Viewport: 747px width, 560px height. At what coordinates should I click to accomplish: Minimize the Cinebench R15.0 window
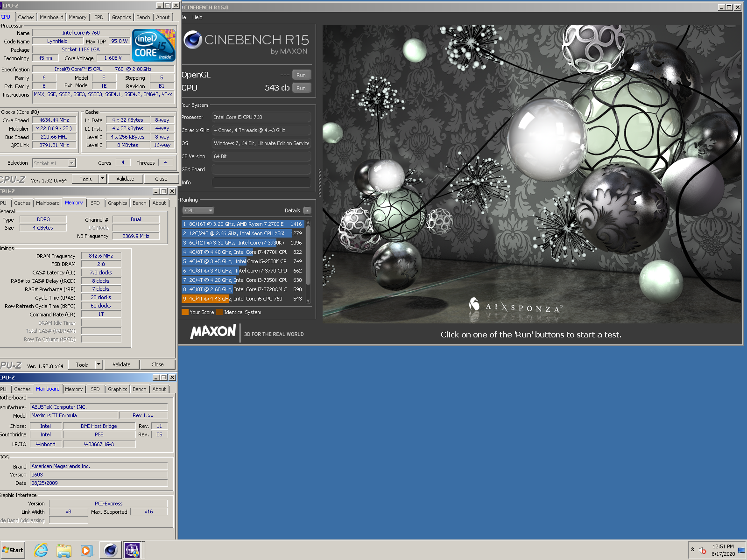click(721, 7)
